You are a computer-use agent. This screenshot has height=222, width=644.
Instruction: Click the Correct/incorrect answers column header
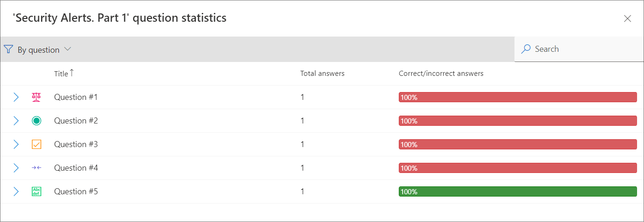point(441,74)
